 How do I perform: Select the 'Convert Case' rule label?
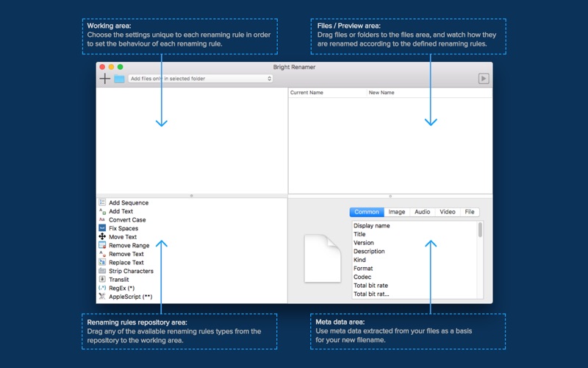pos(127,220)
